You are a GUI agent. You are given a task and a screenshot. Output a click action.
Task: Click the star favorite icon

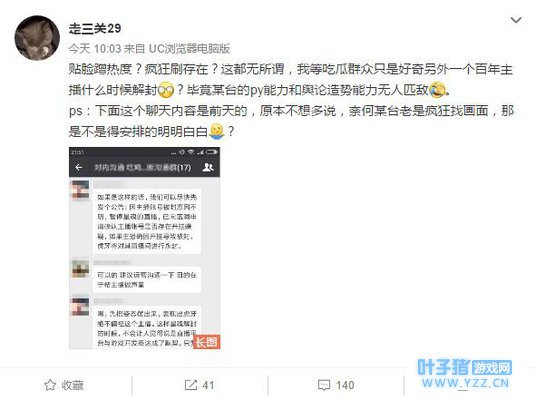coord(50,385)
